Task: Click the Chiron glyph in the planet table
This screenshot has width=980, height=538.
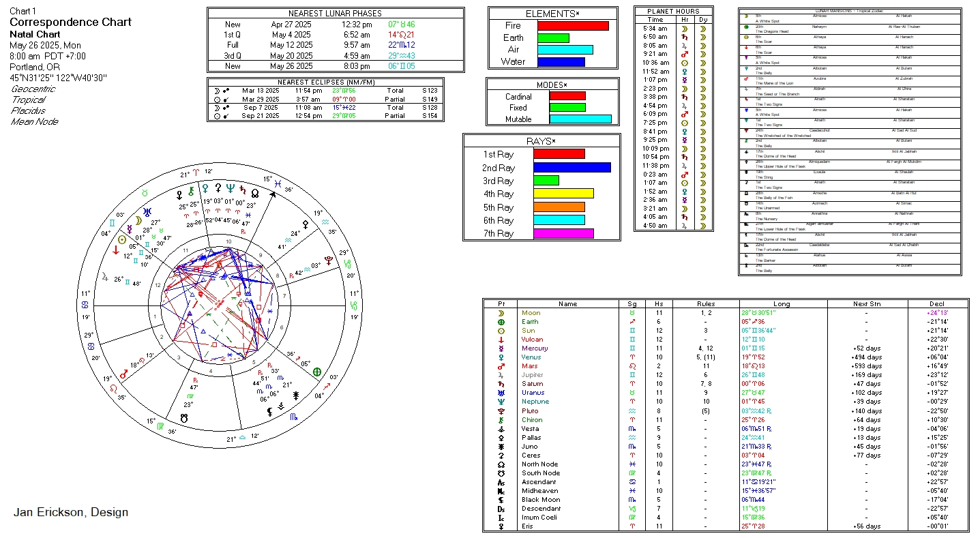Action: (501, 419)
